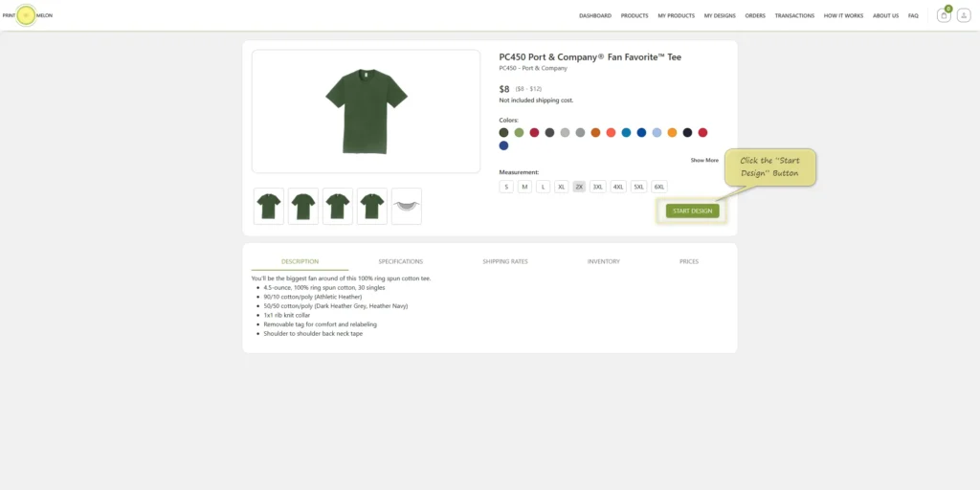The height and width of the screenshot is (490, 980).
Task: View Transactions from the navbar
Action: [794, 15]
